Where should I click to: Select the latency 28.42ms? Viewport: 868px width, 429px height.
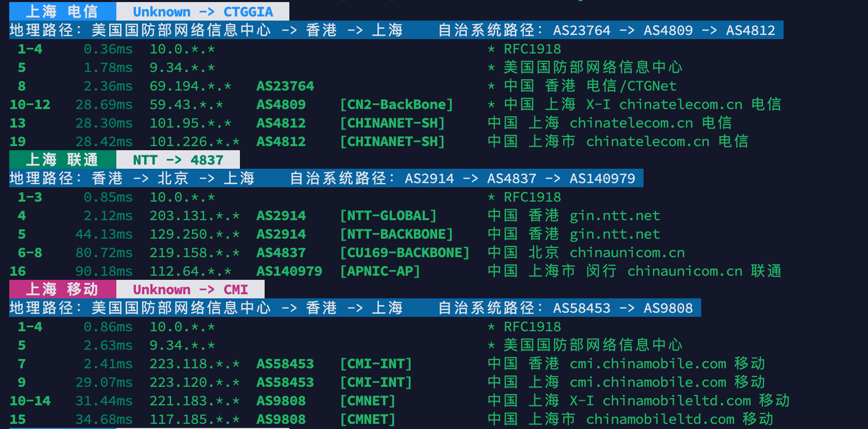coord(104,141)
